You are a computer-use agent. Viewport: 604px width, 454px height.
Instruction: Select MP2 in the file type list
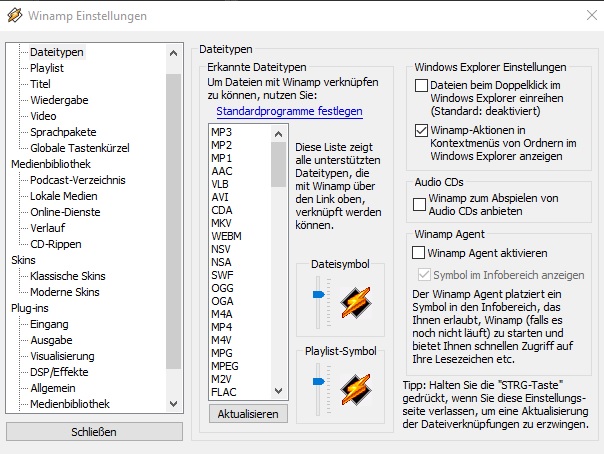221,145
